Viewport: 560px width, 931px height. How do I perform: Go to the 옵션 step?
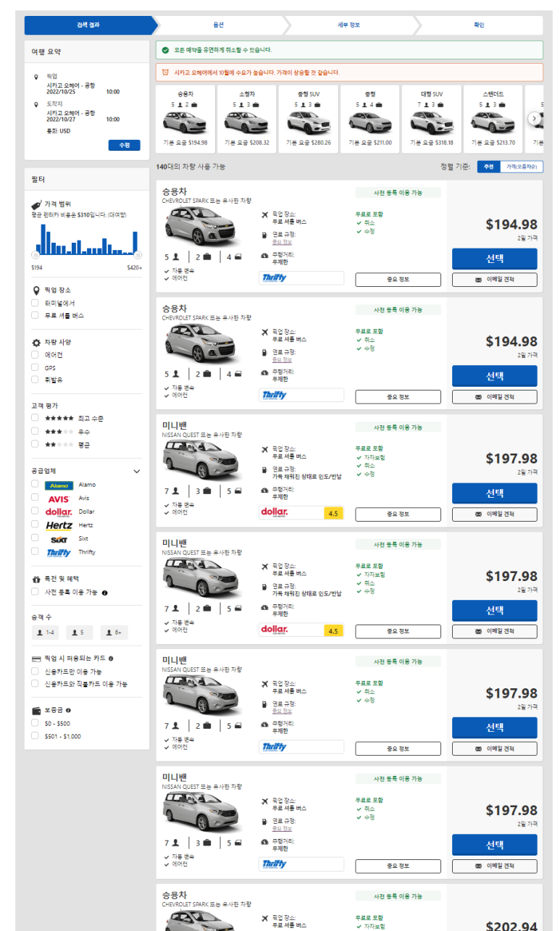[x=218, y=25]
